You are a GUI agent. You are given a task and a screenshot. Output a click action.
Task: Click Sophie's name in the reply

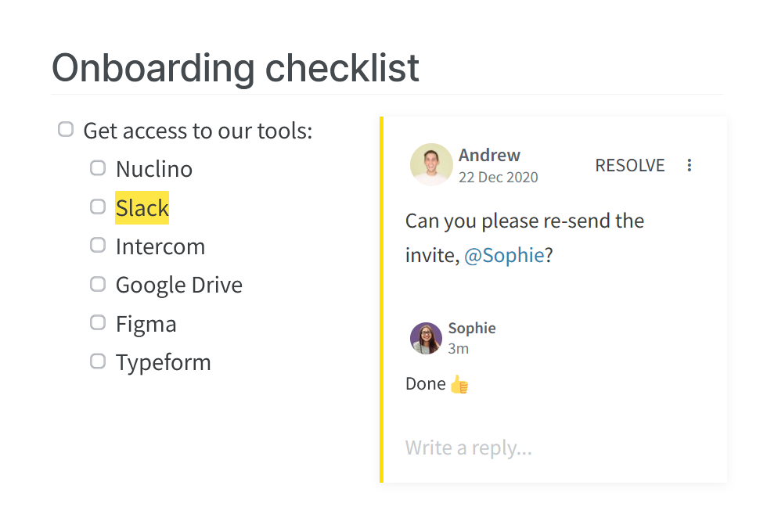[x=471, y=328]
